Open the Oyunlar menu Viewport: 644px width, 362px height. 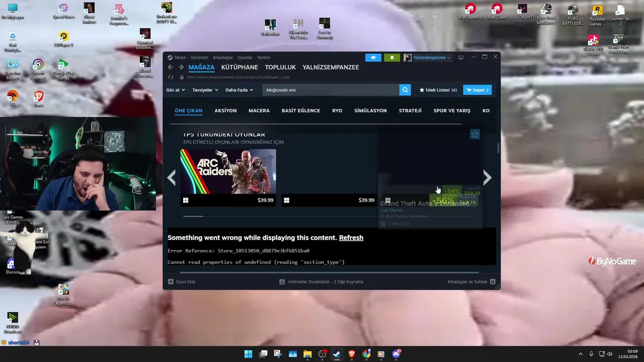click(245, 57)
